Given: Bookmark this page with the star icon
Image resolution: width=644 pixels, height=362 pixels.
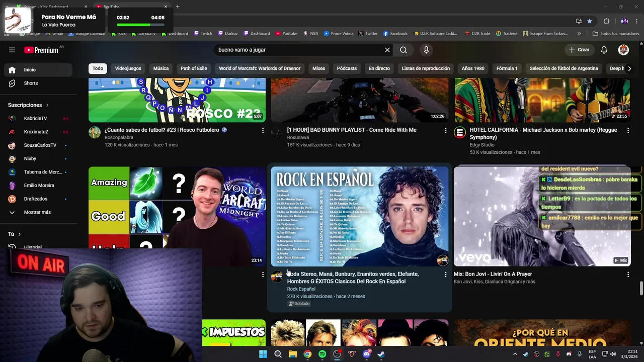Looking at the screenshot, I should click(590, 21).
